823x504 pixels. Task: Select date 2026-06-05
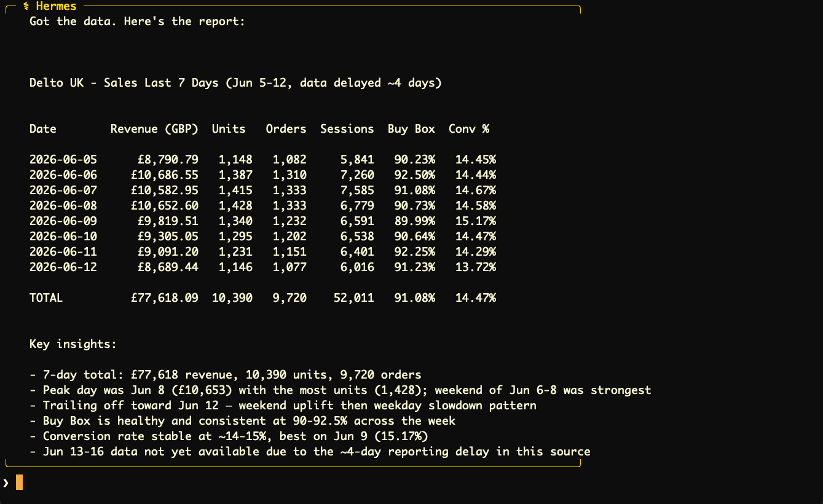pyautogui.click(x=63, y=160)
